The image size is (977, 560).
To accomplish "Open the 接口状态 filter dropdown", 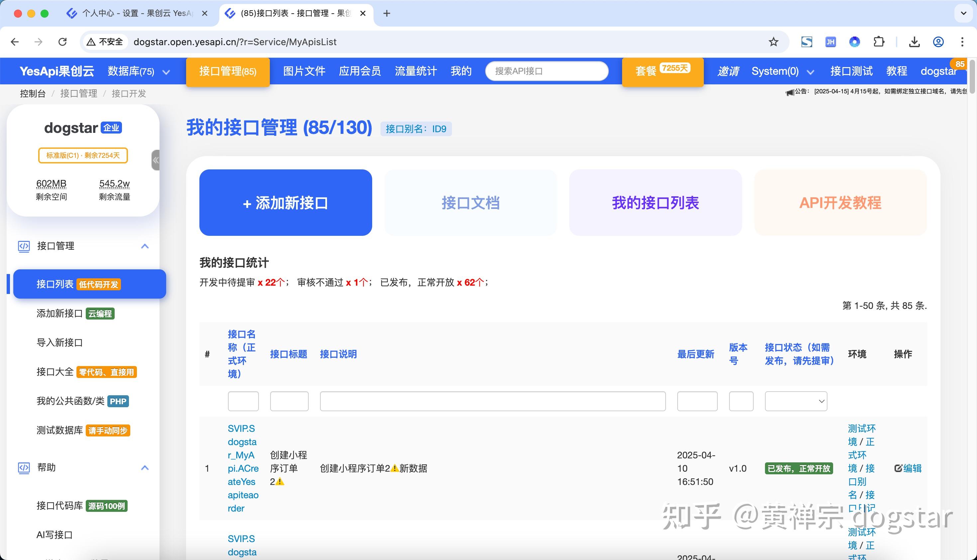I will click(796, 401).
